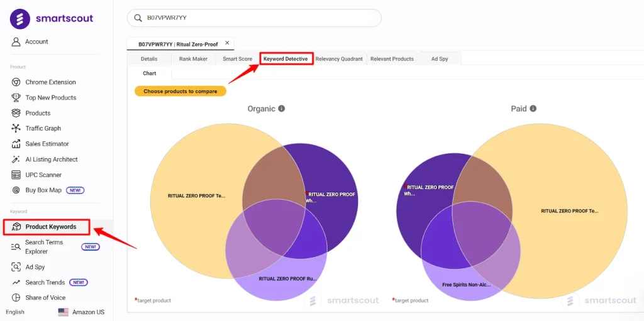Open Search Terms Explorer
The height and width of the screenshot is (321, 644).
coord(44,247)
